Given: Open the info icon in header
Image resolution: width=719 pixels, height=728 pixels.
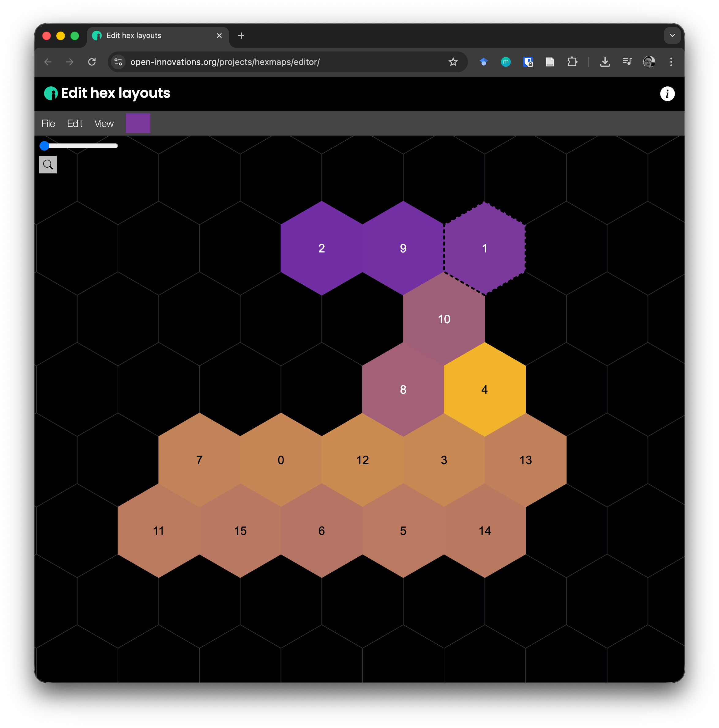Looking at the screenshot, I should (x=667, y=94).
